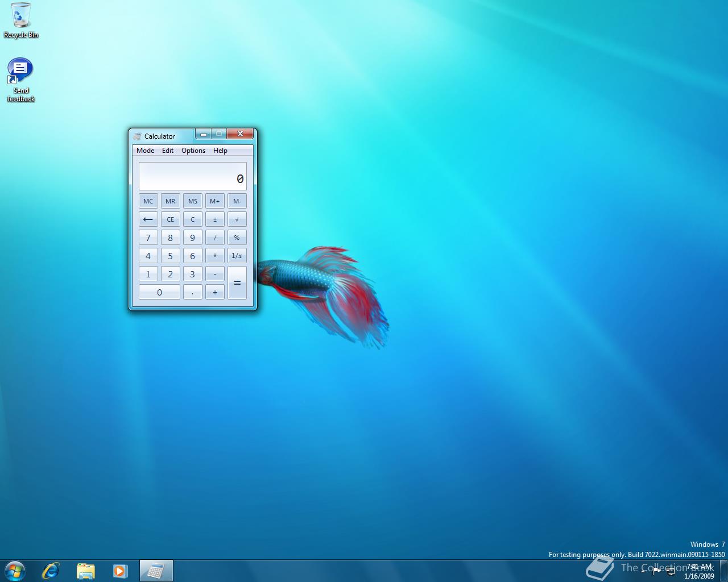Click the Calculator taskbar button
Screen dimensions: 728x582
[156, 571]
